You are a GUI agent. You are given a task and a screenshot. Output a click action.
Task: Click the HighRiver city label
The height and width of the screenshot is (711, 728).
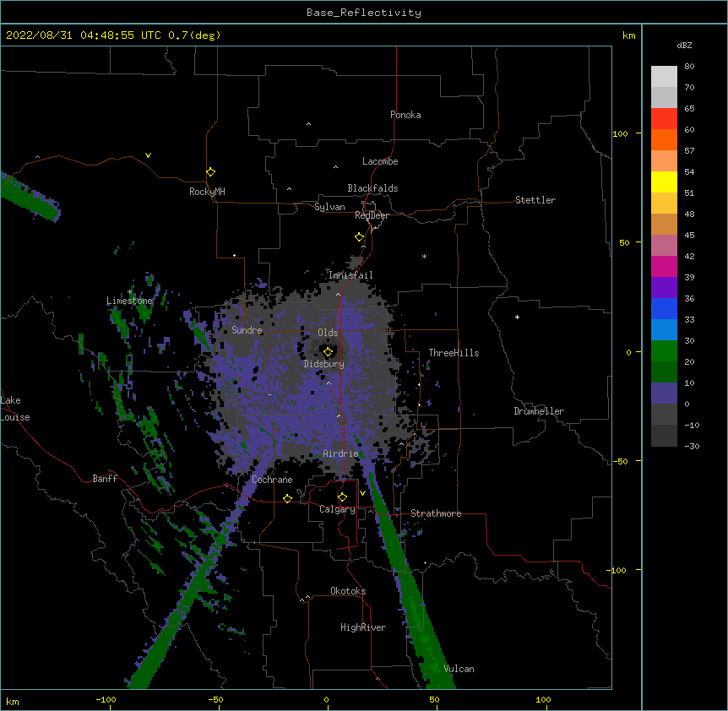pyautogui.click(x=363, y=627)
